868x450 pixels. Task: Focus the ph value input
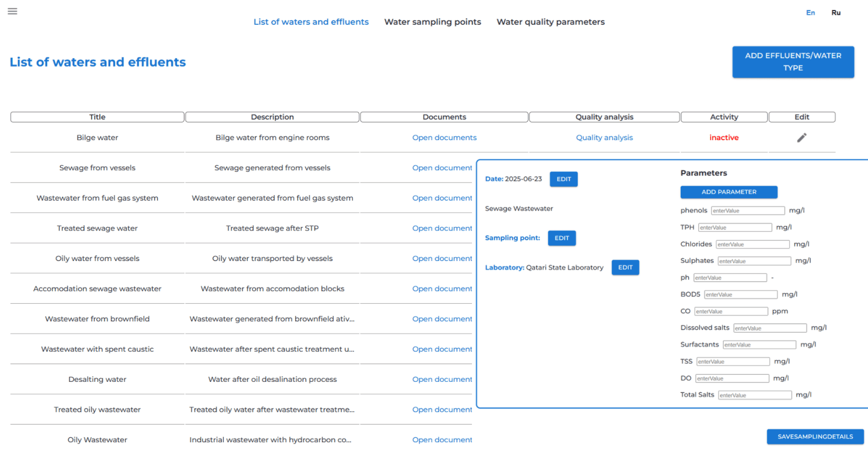(x=730, y=278)
